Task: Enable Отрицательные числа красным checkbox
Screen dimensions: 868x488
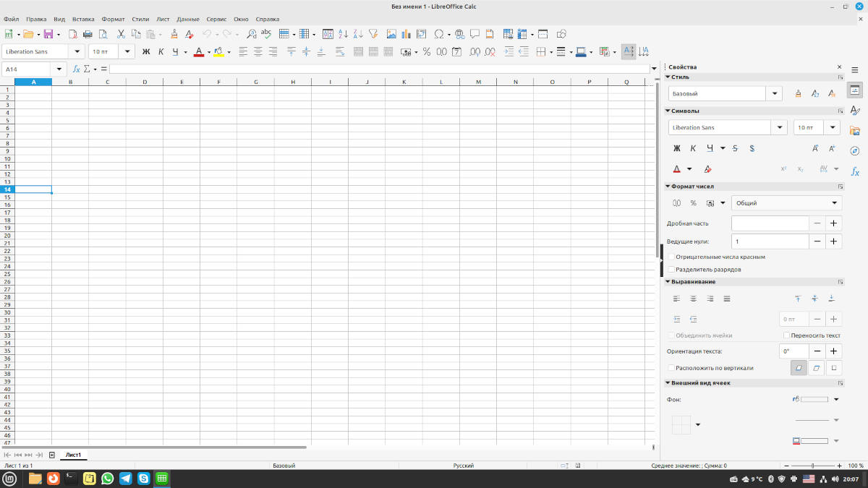Action: click(671, 257)
